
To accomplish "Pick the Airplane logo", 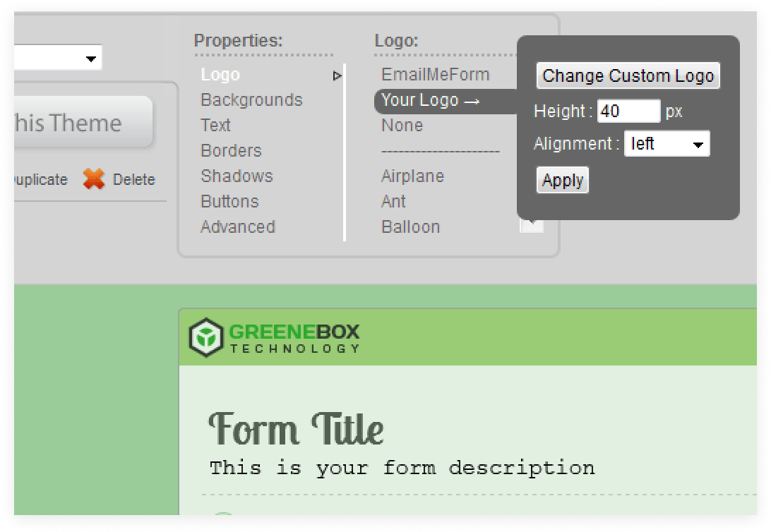I will [x=412, y=176].
